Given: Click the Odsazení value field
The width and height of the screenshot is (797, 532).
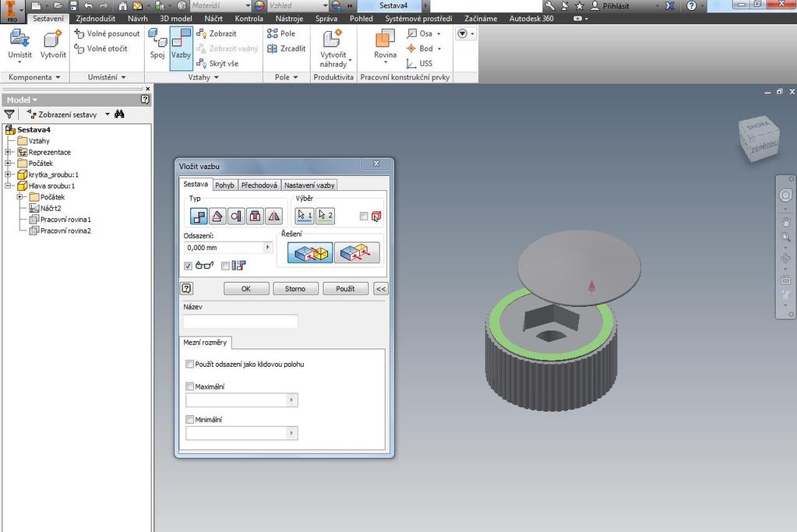Looking at the screenshot, I should point(224,248).
